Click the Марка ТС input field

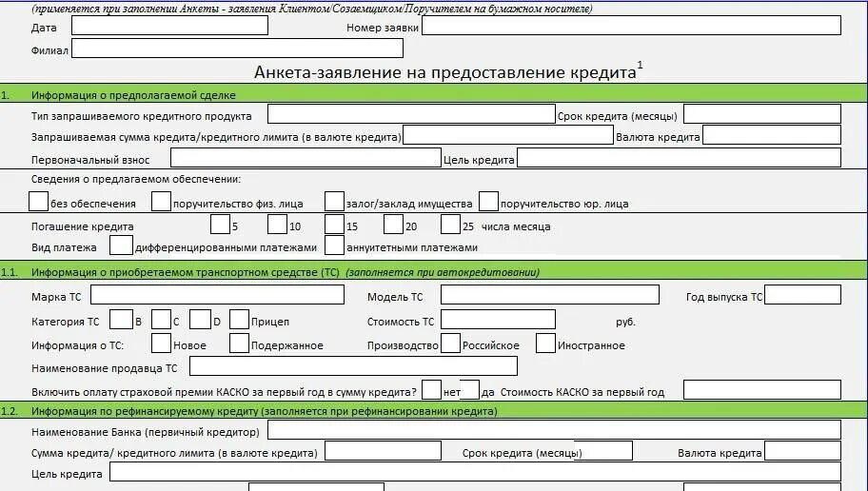(218, 294)
